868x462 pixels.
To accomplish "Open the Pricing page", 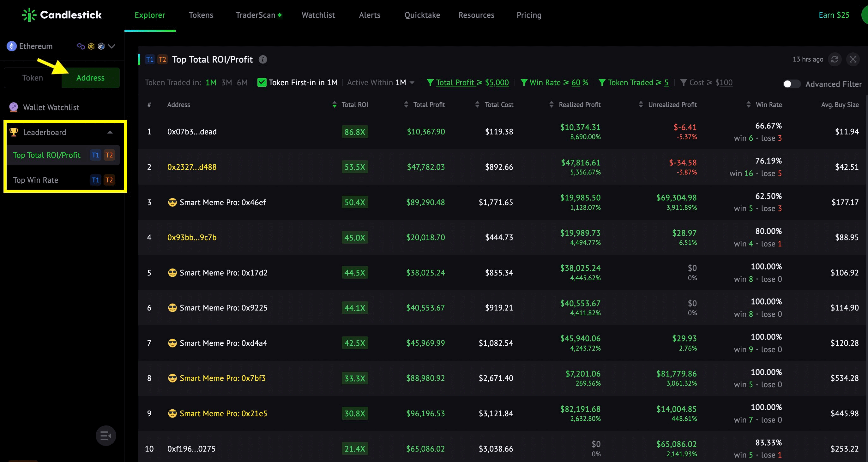I will [529, 15].
